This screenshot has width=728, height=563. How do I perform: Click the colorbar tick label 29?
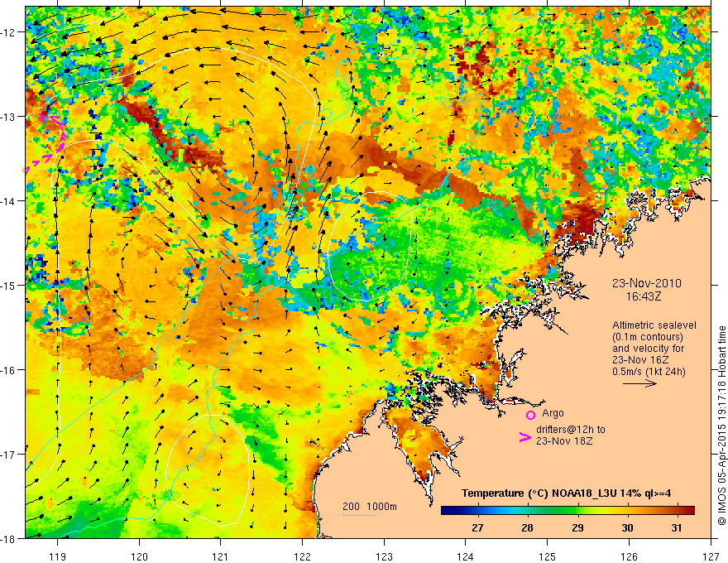[x=577, y=527]
